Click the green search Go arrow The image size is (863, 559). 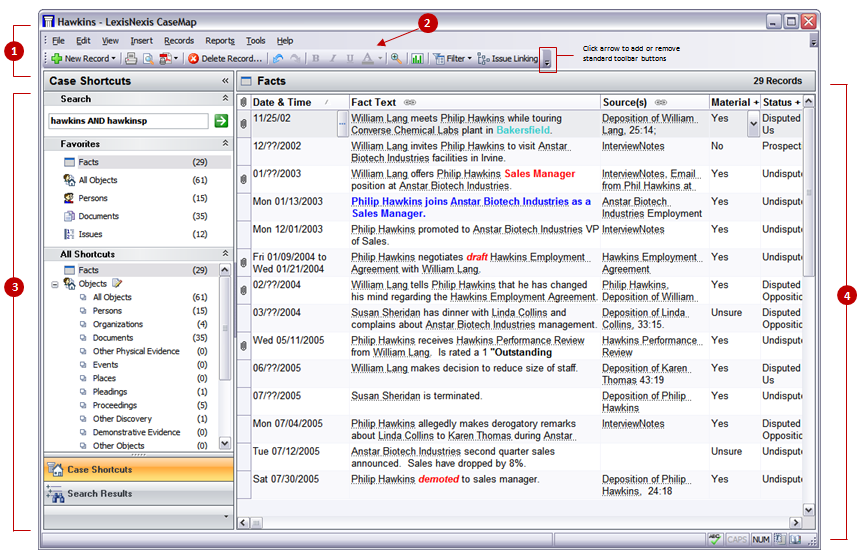(221, 121)
